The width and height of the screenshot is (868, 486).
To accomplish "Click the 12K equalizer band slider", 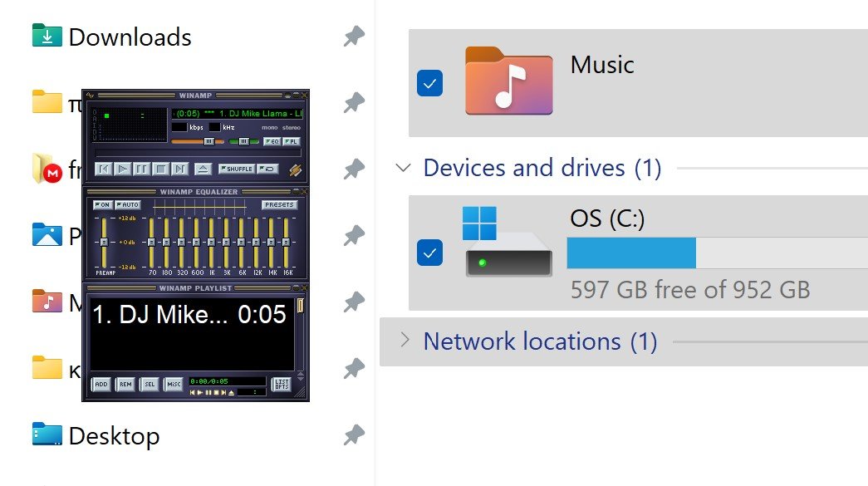I will [x=257, y=243].
